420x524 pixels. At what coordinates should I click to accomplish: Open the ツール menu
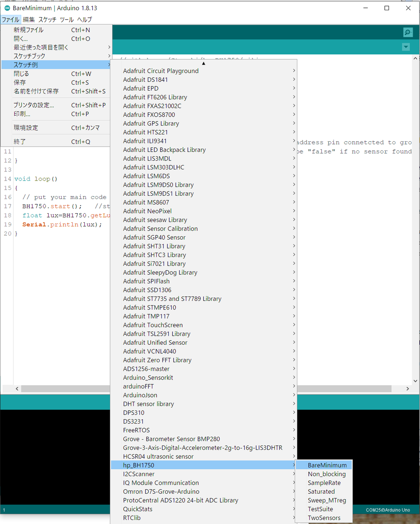pos(67,19)
